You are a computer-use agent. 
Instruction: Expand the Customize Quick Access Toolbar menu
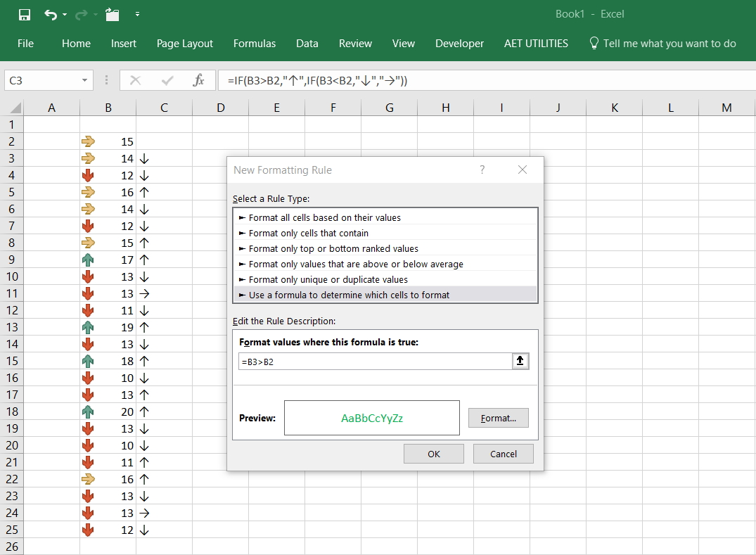point(136,14)
